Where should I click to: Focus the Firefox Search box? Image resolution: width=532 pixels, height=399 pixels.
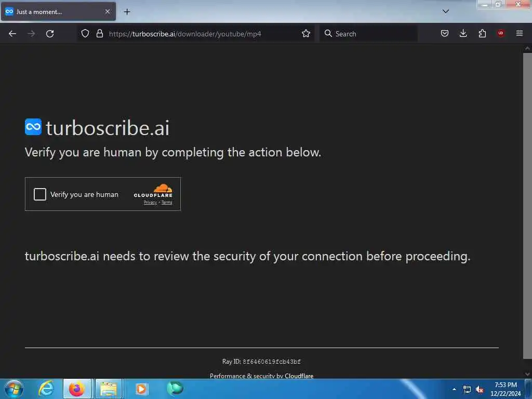click(x=369, y=34)
